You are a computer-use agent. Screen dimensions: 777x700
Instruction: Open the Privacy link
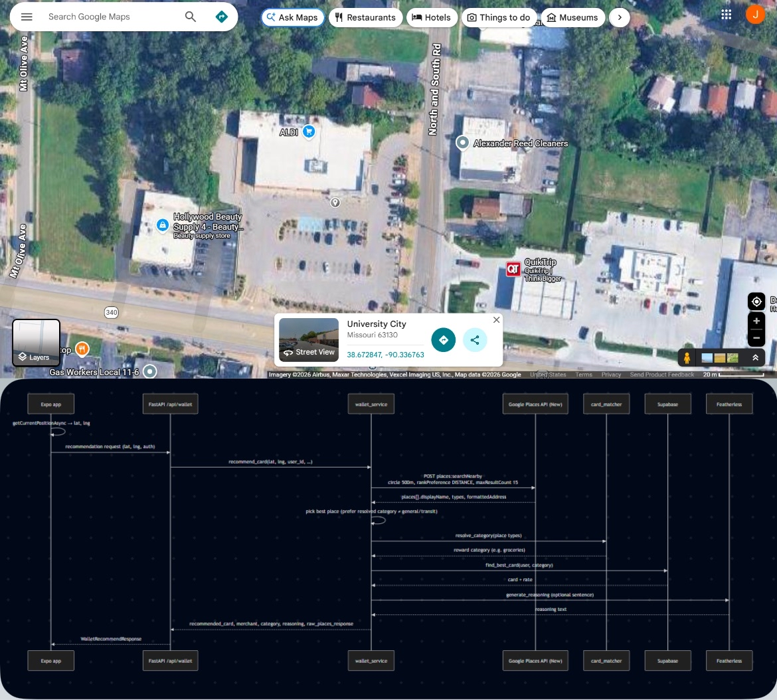611,375
